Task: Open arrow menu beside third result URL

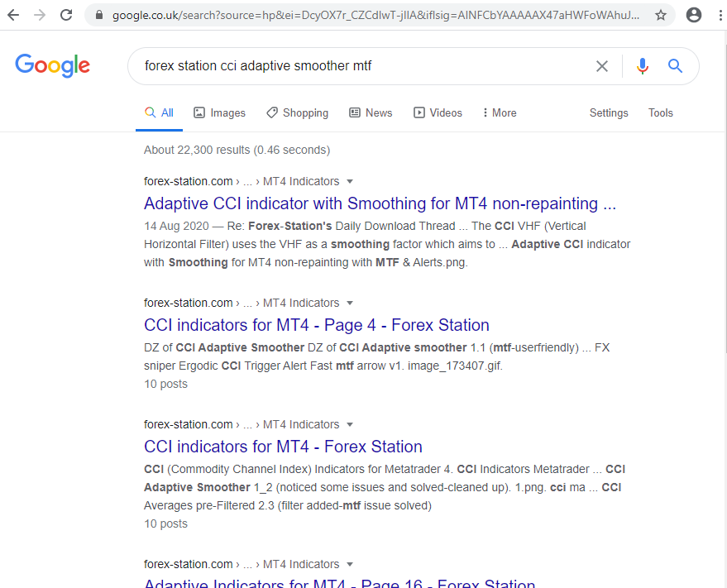Action: pos(350,424)
